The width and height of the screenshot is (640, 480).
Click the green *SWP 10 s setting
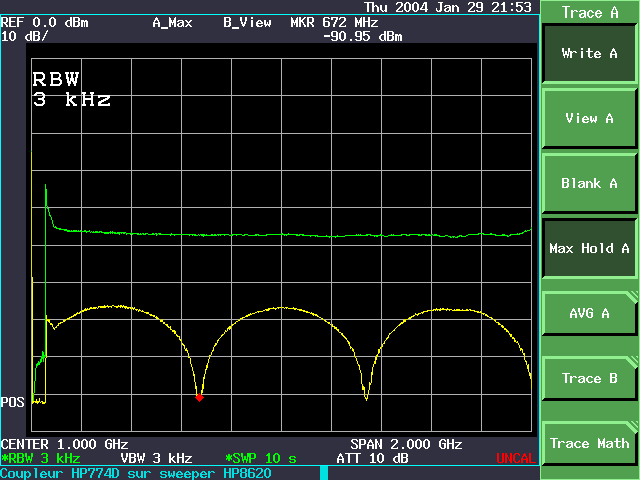pos(261,458)
